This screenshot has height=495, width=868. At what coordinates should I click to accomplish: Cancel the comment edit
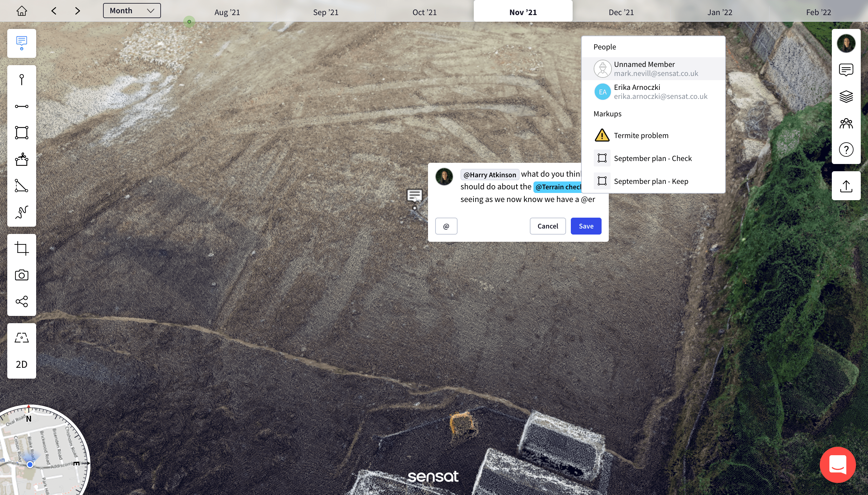click(548, 226)
